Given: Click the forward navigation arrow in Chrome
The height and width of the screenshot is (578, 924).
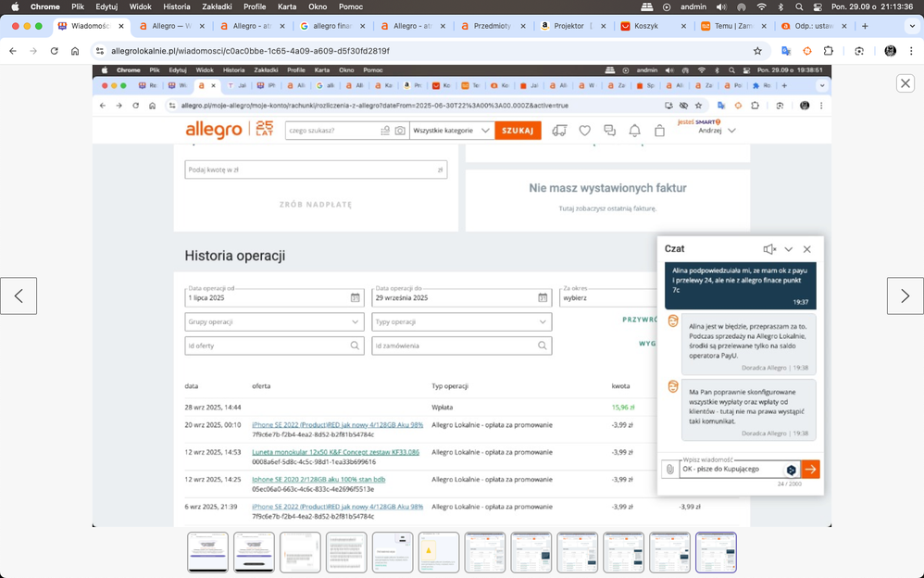Looking at the screenshot, I should point(33,51).
